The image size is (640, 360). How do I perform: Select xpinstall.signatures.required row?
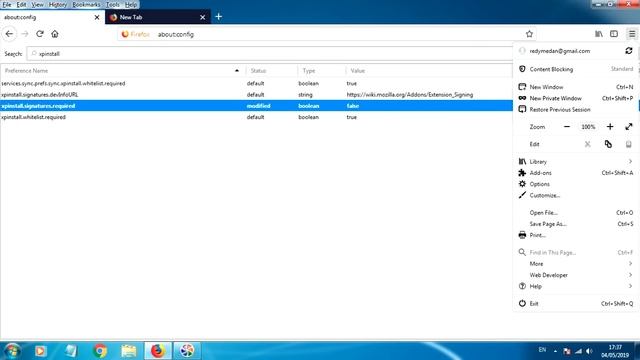(x=256, y=106)
